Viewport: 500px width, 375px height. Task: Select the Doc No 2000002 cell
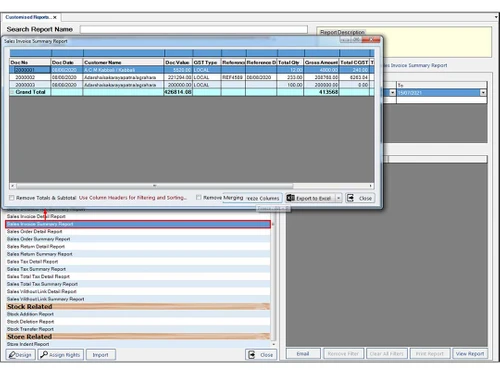click(30, 77)
